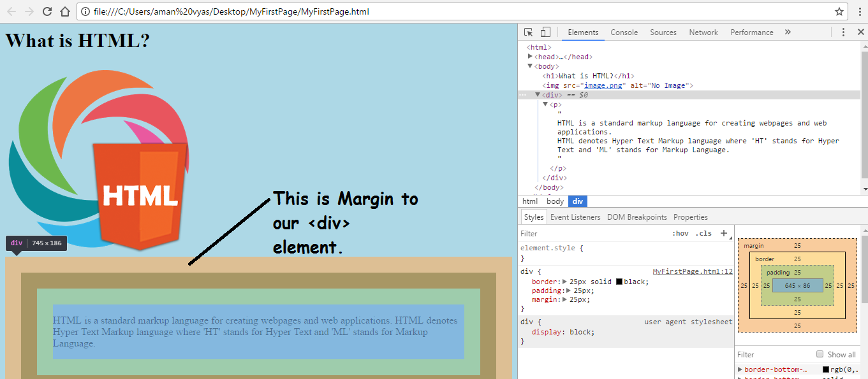Open the home page icon
This screenshot has width=868, height=379.
[65, 11]
